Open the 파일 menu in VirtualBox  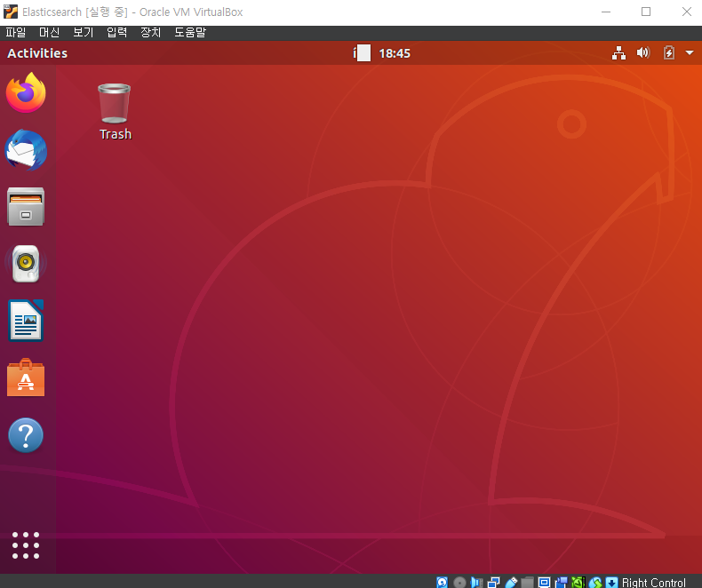[x=16, y=32]
